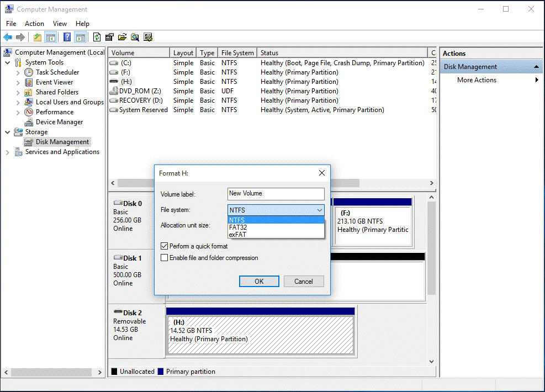Click OK in Format H: dialog

(x=259, y=282)
